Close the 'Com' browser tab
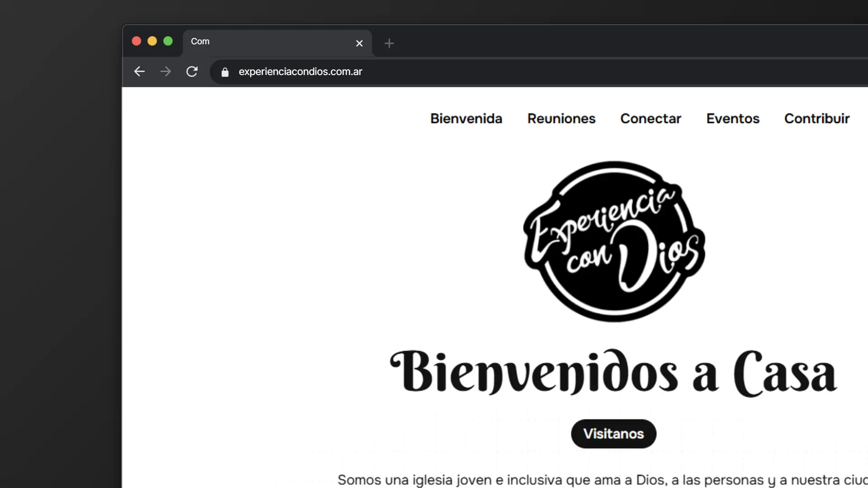Image resolution: width=868 pixels, height=488 pixels. pyautogui.click(x=359, y=43)
